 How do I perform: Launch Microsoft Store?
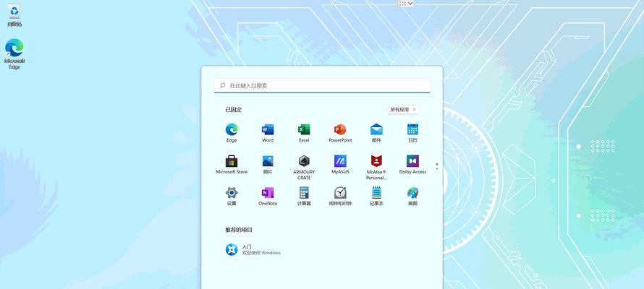[x=232, y=165]
